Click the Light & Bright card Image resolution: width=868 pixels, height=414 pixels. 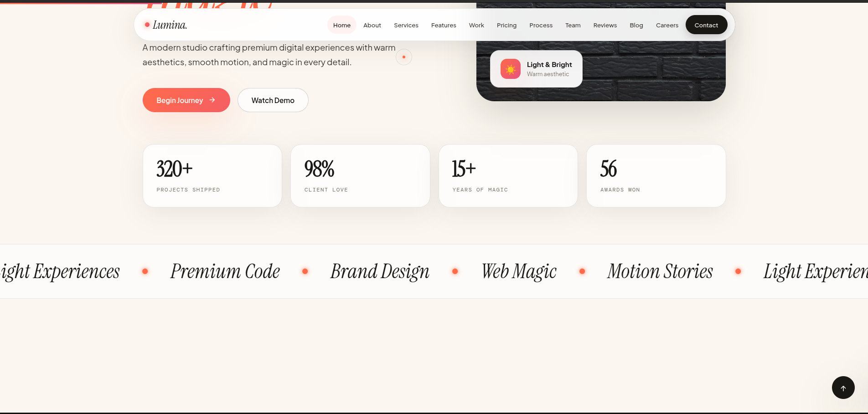click(x=536, y=69)
